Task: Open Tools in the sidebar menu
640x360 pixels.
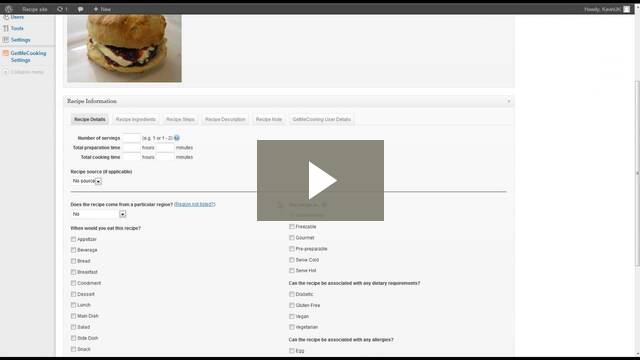Action: pyautogui.click(x=17, y=29)
